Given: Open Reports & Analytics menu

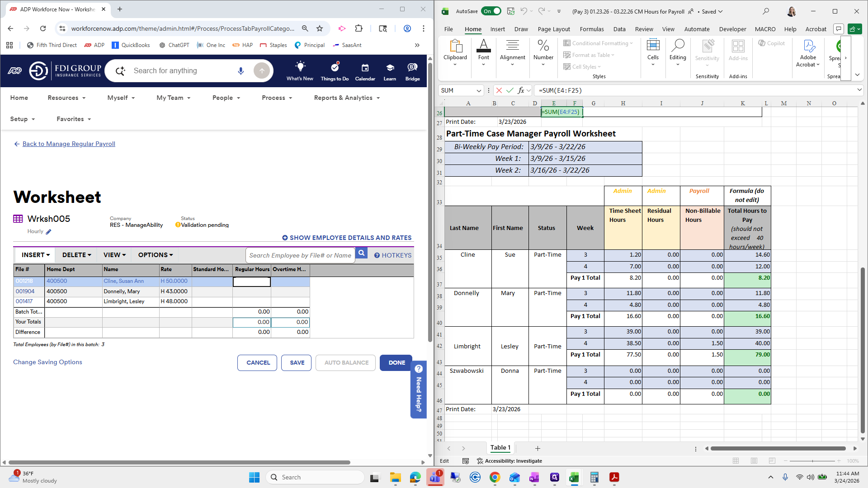Looking at the screenshot, I should [347, 98].
